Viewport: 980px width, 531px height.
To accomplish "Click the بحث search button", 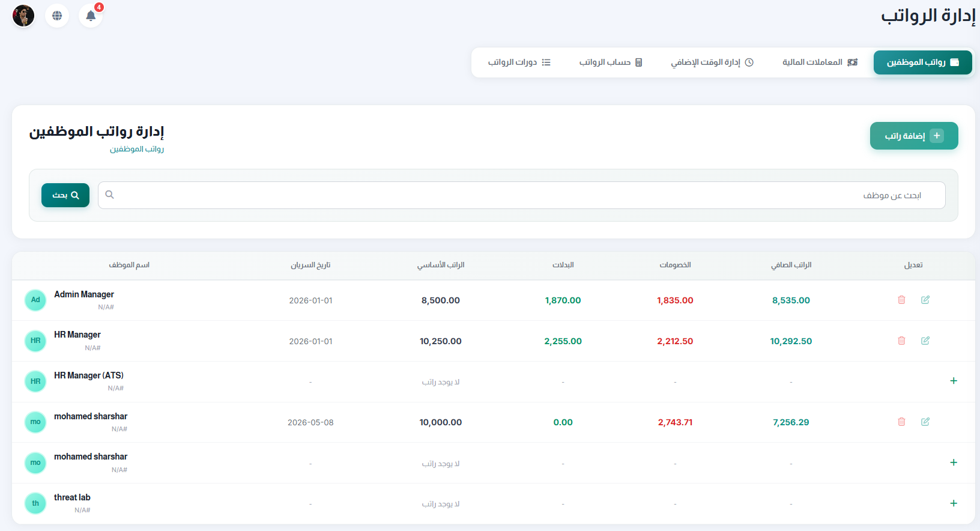I will [x=65, y=195].
